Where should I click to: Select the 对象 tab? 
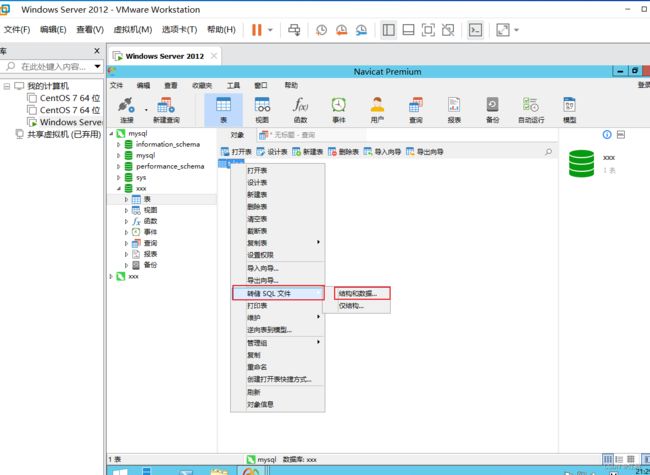pyautogui.click(x=237, y=135)
